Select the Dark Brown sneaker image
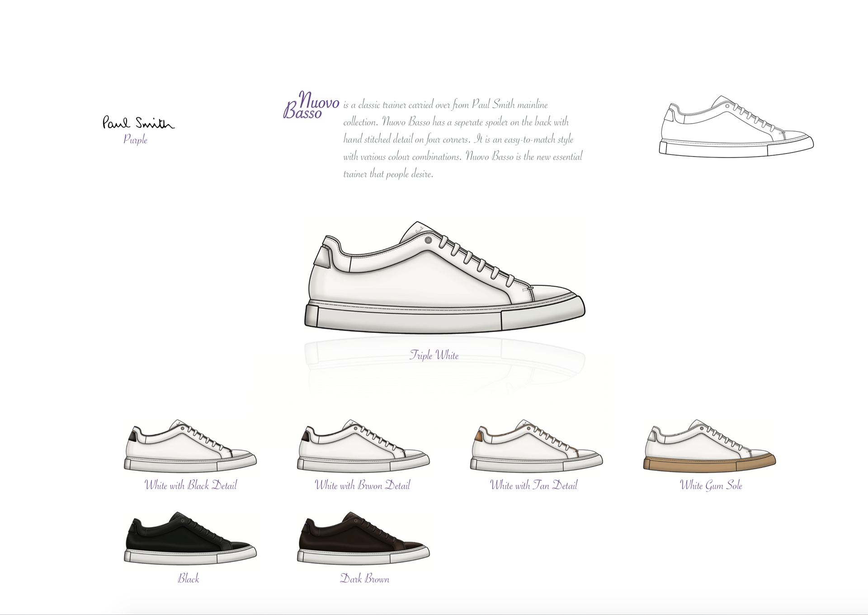Image resolution: width=868 pixels, height=615 pixels. click(363, 539)
